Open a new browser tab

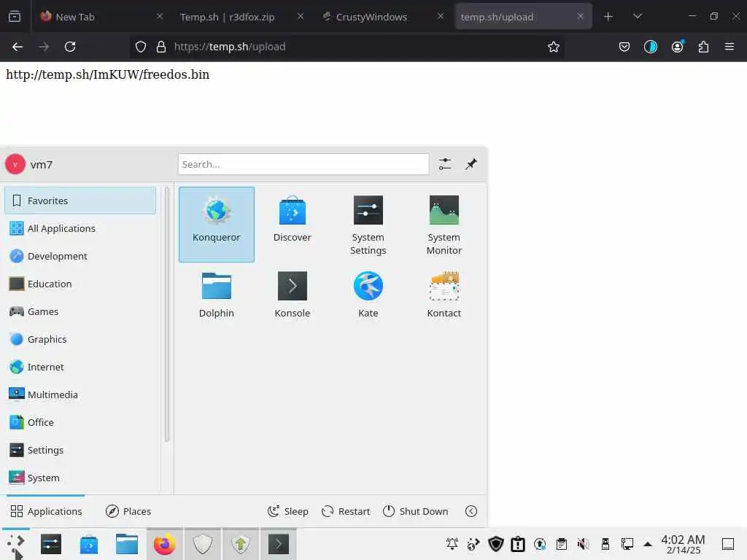[608, 17]
